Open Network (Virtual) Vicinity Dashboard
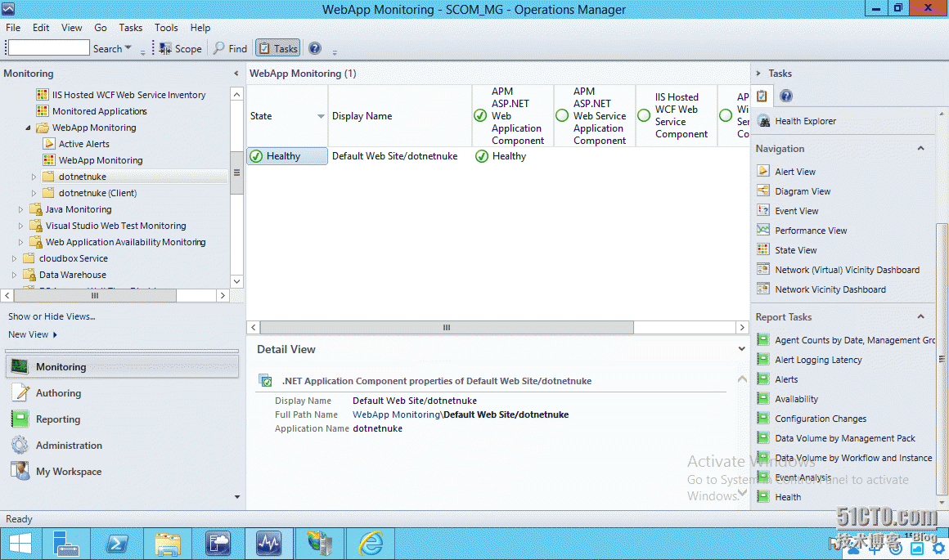 (x=847, y=270)
